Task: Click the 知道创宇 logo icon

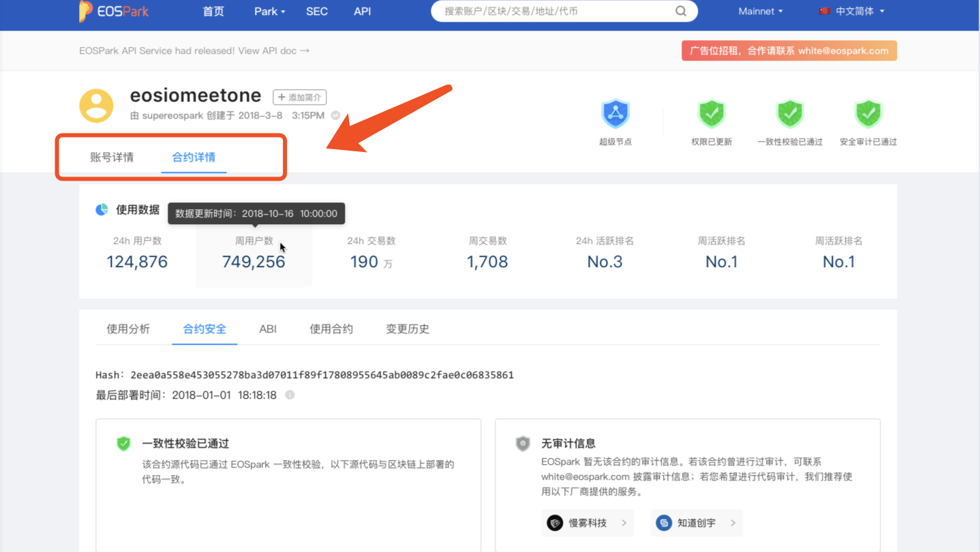Action: (663, 523)
